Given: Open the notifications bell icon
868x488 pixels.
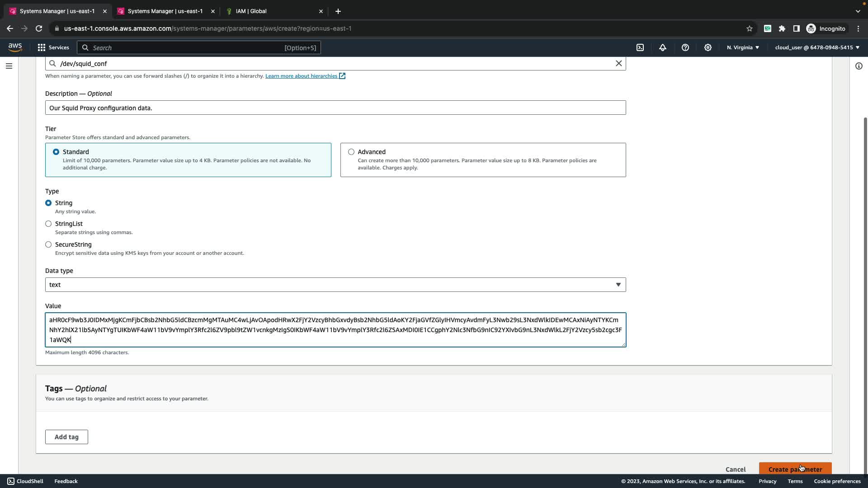Looking at the screenshot, I should pyautogui.click(x=663, y=47).
